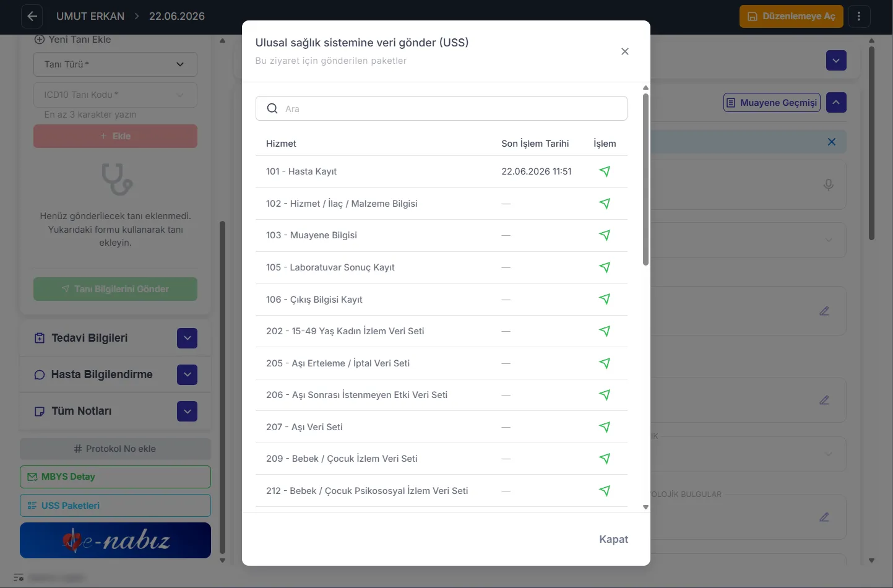Send the 101 - Hasta Kayıt package
This screenshot has width=893, height=588.
click(605, 171)
